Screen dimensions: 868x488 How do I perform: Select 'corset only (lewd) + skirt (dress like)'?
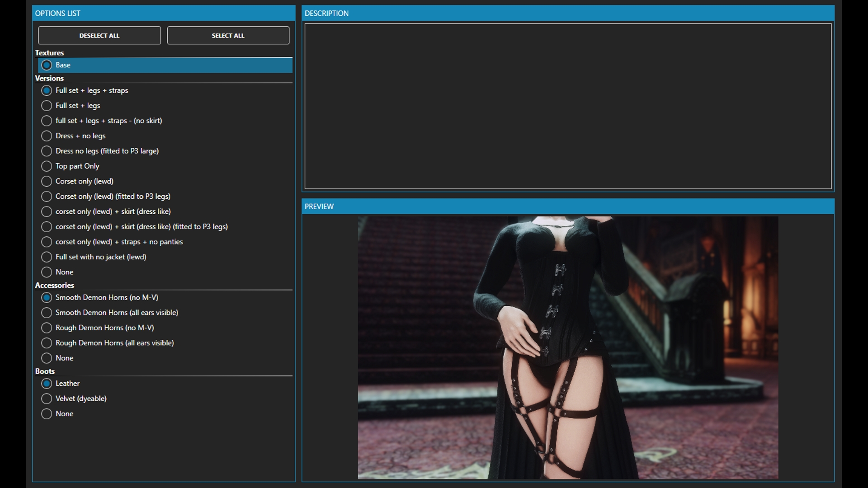click(x=106, y=211)
